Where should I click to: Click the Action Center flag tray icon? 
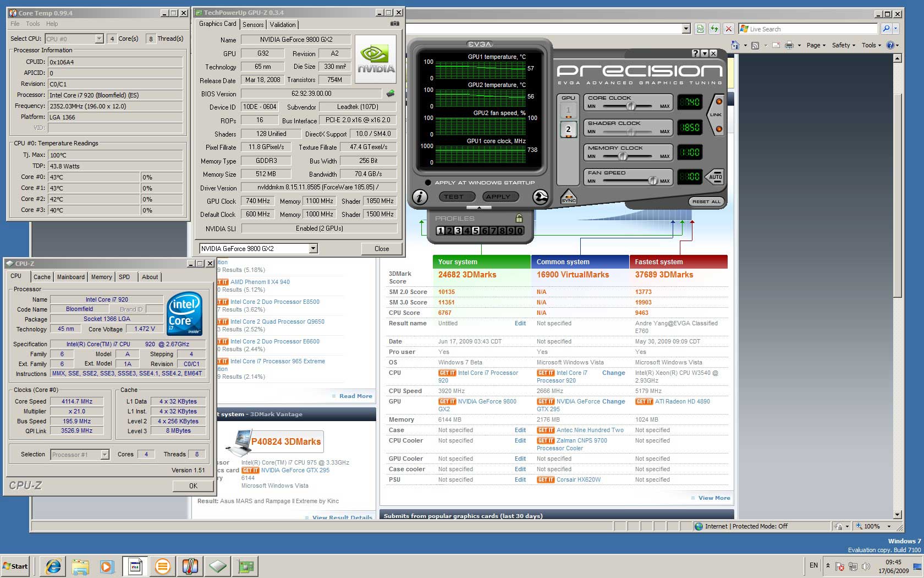coord(839,566)
